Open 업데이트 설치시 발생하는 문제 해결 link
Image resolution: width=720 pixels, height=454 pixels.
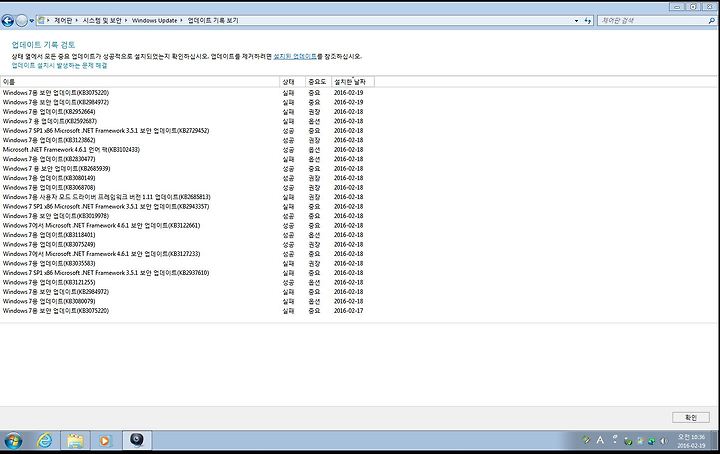pyautogui.click(x=59, y=66)
